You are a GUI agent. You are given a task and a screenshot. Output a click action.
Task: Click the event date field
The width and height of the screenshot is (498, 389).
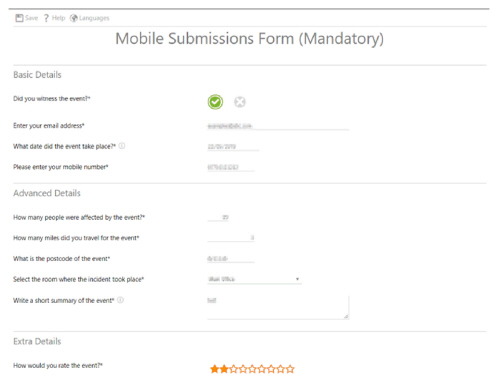[233, 146]
